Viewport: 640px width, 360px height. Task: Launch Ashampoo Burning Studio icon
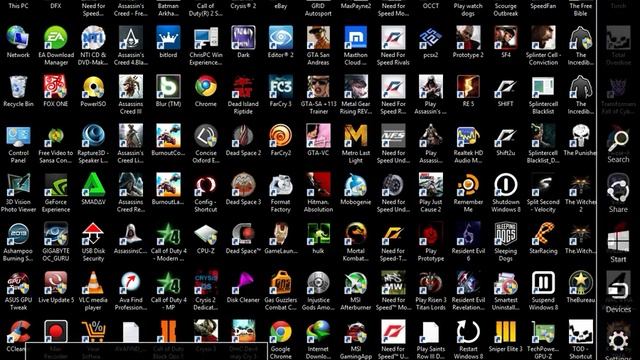(18, 233)
